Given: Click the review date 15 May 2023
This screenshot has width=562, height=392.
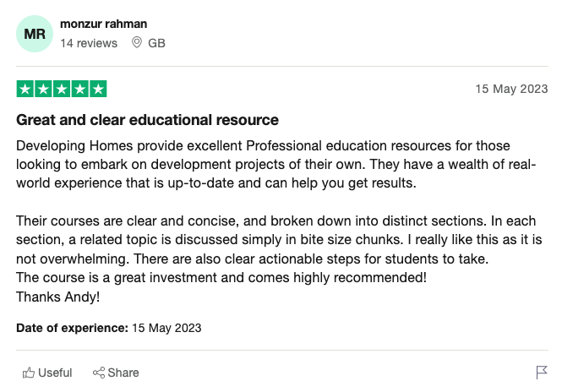Looking at the screenshot, I should (511, 89).
